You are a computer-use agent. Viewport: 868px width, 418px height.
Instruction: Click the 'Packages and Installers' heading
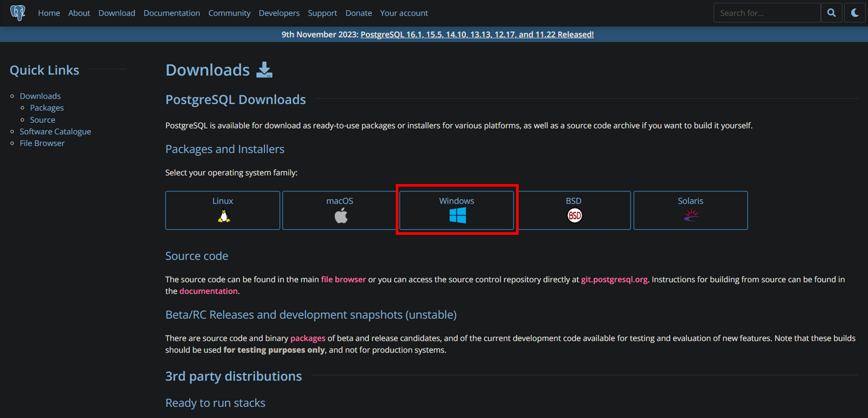[225, 149]
